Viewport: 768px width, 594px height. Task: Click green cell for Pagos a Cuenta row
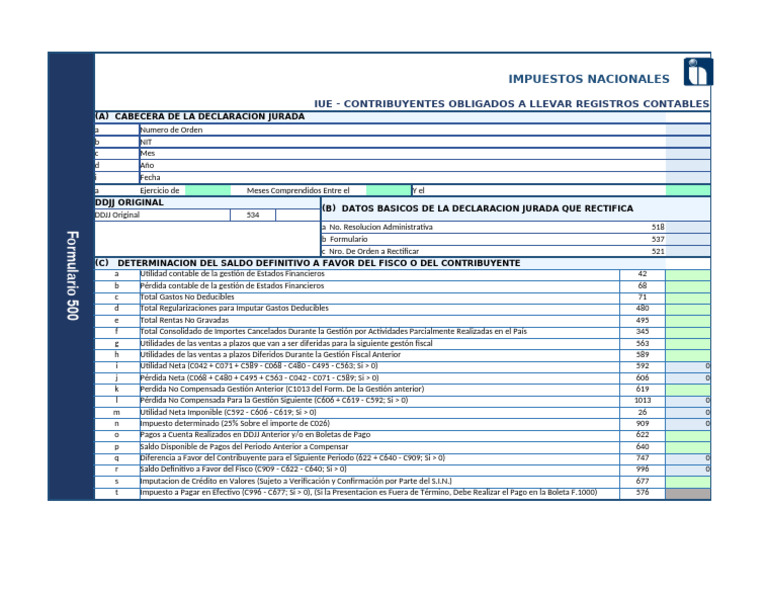click(688, 435)
